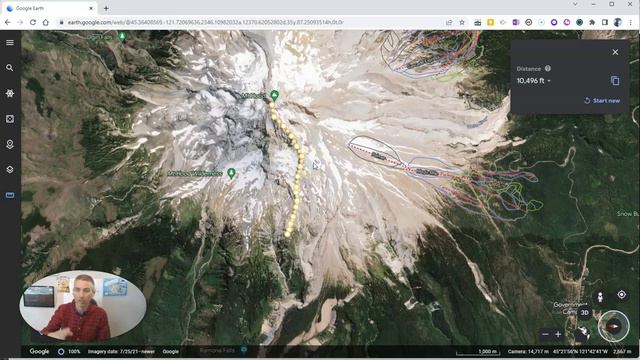Click the coordinates readout in status bar
The image size is (640, 360).
coord(580,351)
